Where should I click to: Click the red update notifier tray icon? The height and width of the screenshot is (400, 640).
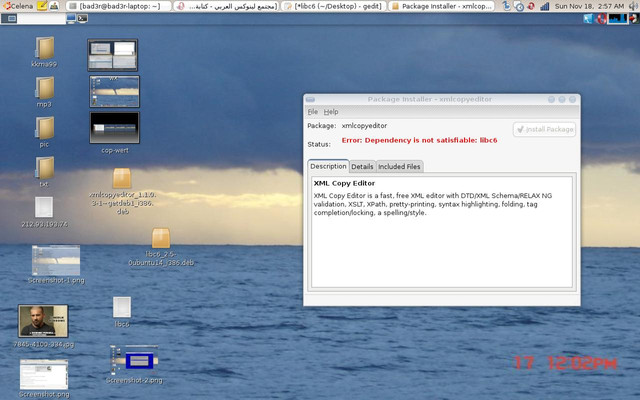coord(531,6)
